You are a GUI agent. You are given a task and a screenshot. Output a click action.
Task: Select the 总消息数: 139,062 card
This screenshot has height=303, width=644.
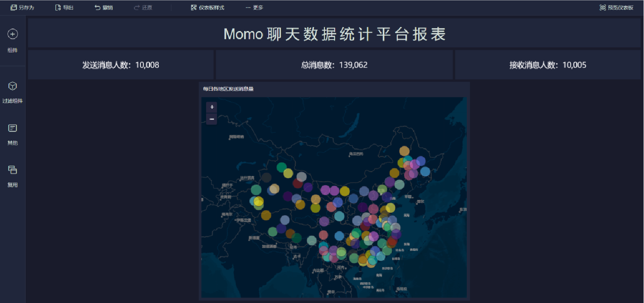(x=334, y=65)
